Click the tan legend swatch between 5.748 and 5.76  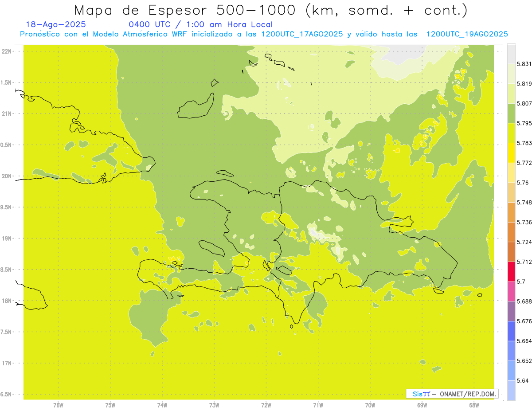pos(511,192)
